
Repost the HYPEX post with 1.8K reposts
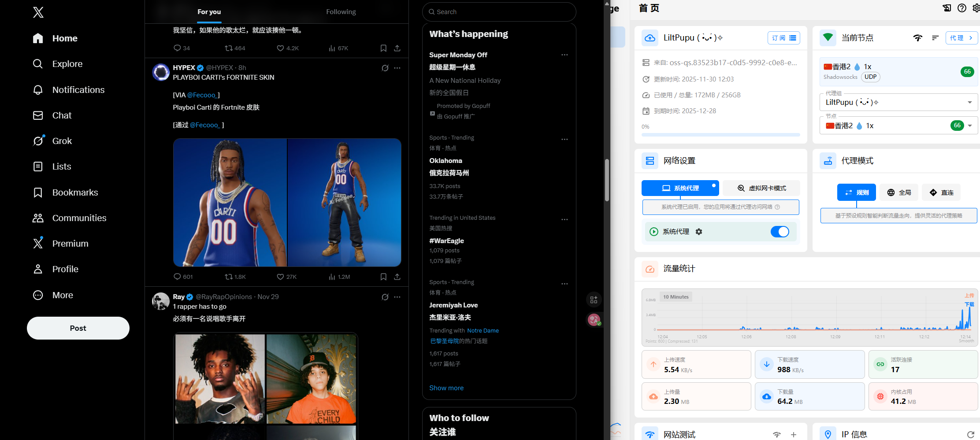[229, 277]
